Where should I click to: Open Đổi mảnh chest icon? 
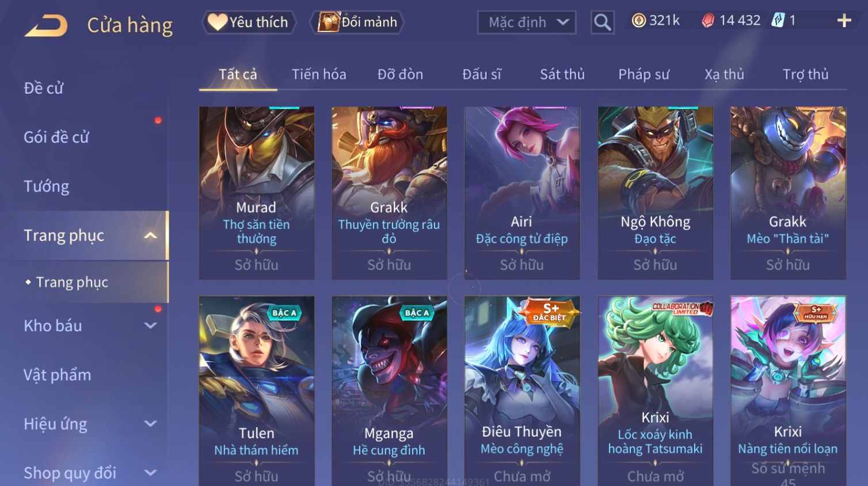(329, 22)
